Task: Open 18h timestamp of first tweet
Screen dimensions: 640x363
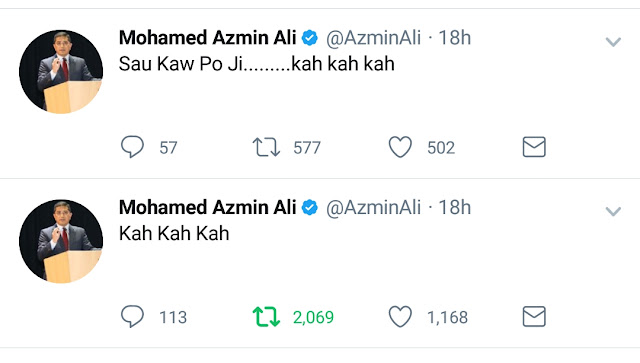Action: coord(455,38)
